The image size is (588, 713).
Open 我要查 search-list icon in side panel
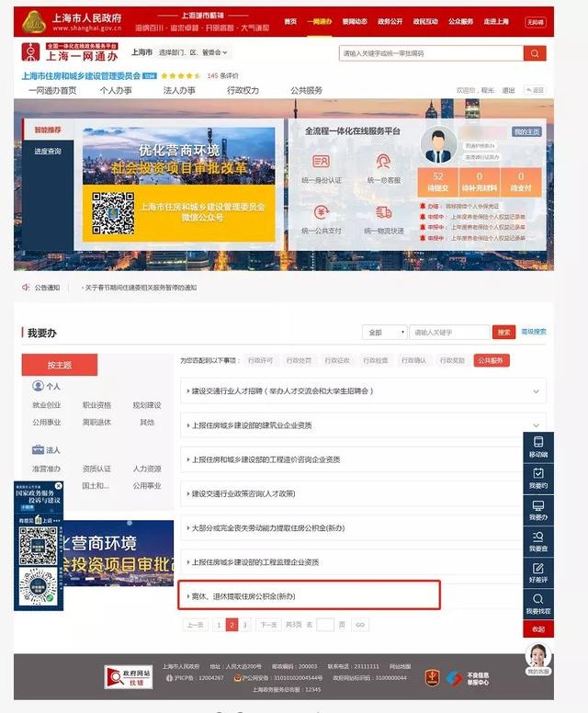coord(538,537)
